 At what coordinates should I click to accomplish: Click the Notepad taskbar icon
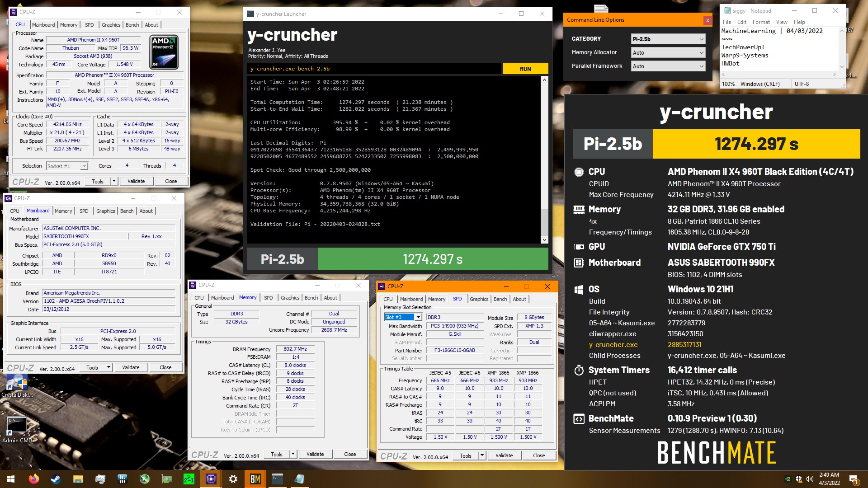tap(299, 479)
